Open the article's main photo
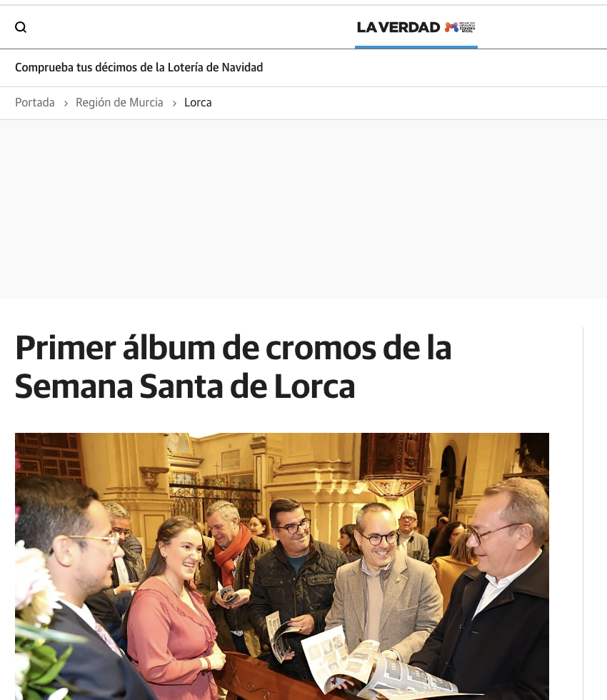The width and height of the screenshot is (607, 700). [282, 566]
